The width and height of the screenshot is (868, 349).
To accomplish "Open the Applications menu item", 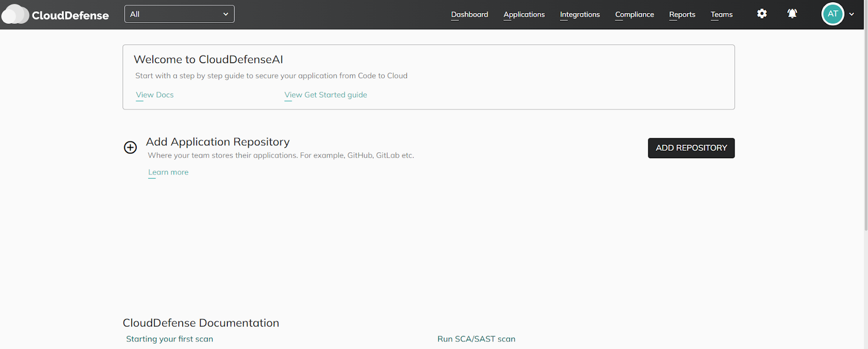I will (524, 15).
